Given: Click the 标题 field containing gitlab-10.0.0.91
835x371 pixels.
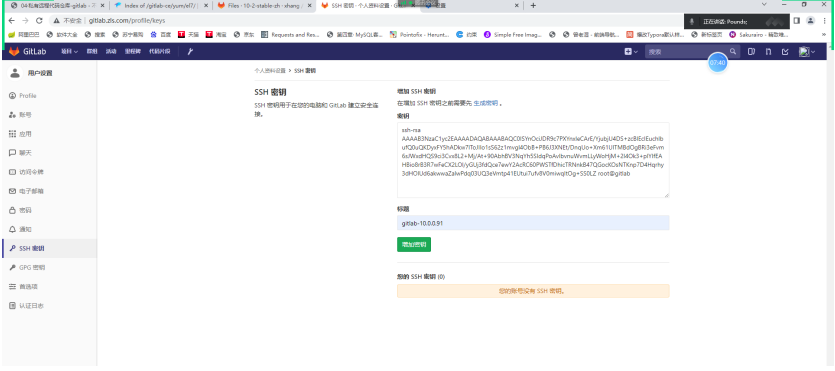Looking at the screenshot, I should [533, 223].
